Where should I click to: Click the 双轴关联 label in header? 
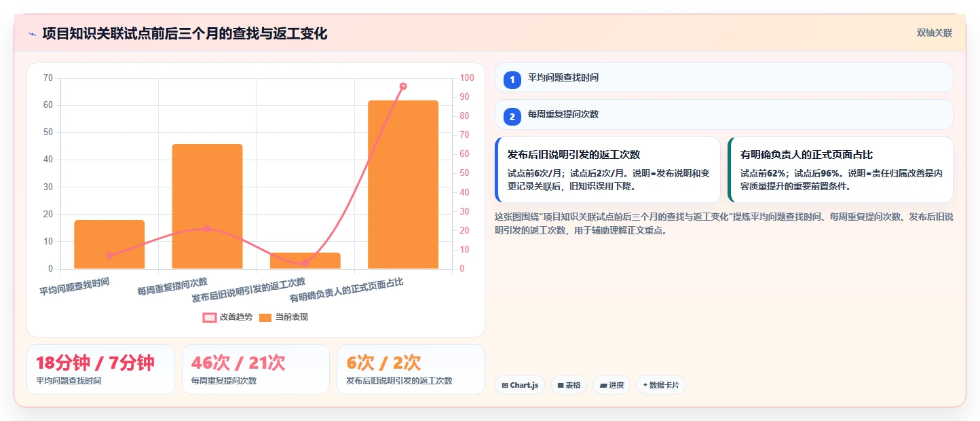(935, 33)
